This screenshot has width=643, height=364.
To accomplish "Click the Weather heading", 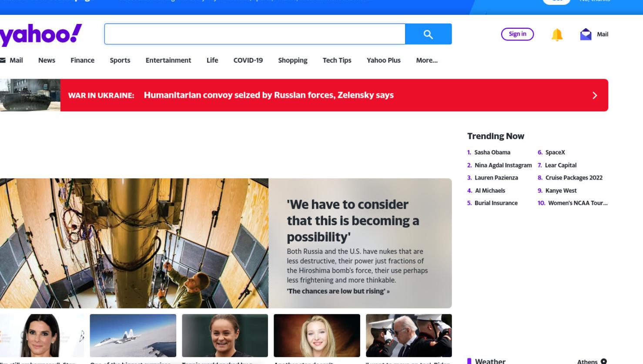I will pyautogui.click(x=490, y=361).
